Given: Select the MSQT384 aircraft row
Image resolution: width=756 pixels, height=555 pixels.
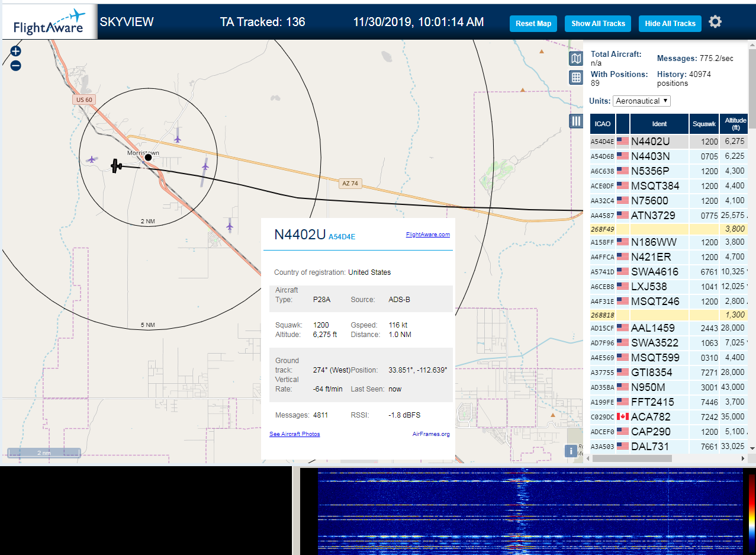Looking at the screenshot, I should point(669,186).
